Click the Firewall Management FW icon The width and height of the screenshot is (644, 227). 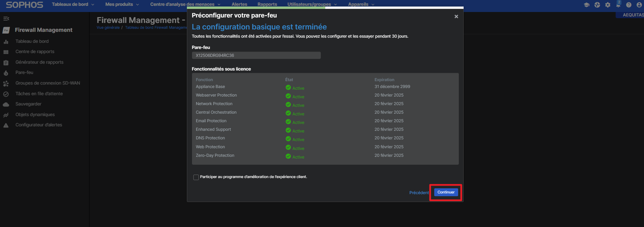[6, 30]
